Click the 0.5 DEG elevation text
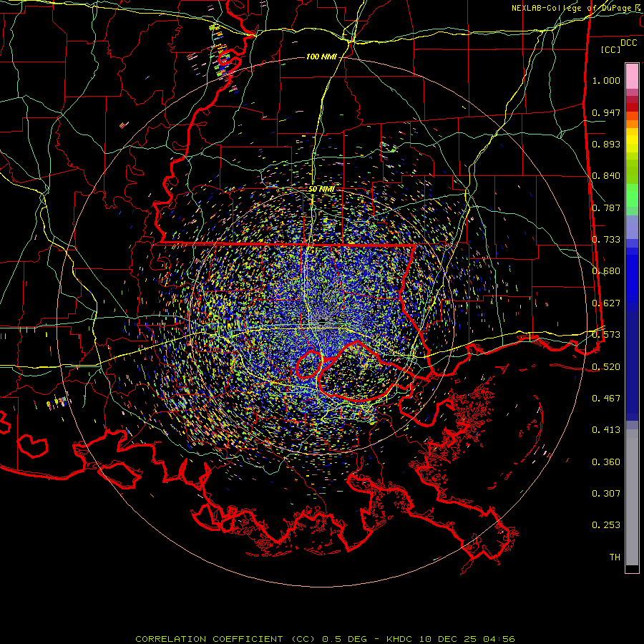 (x=345, y=639)
